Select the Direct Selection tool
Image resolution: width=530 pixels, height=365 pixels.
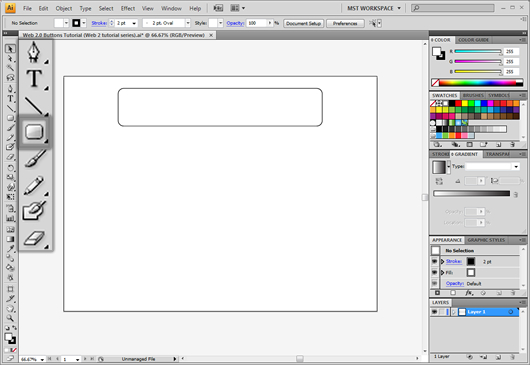[x=10, y=59]
